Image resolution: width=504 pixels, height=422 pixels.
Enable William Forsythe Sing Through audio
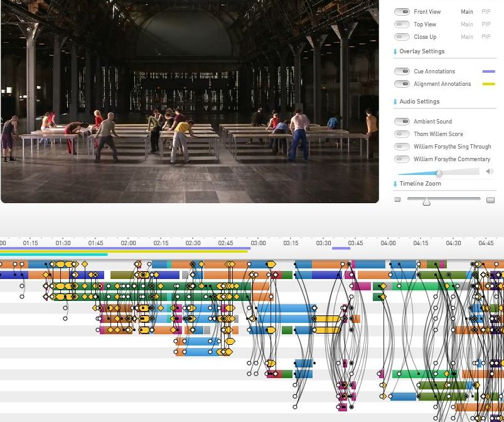point(402,147)
